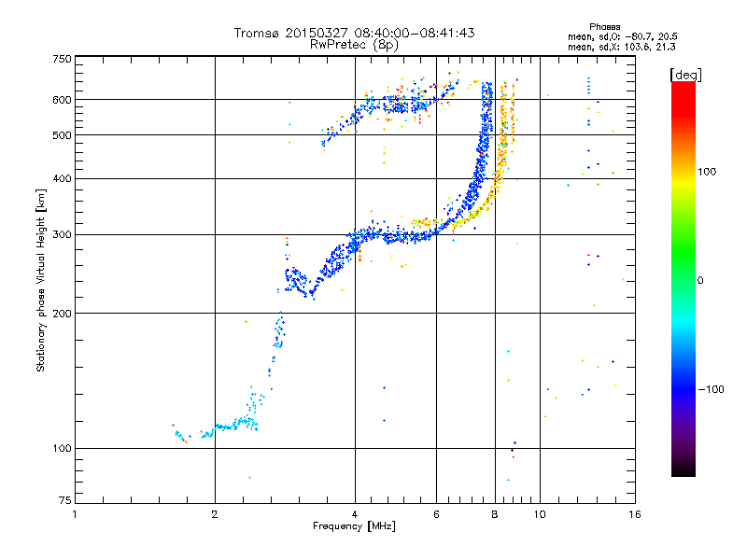Click the 'Frequency [MHz]' axis label
Screen dimensions: 747x560
(354, 526)
